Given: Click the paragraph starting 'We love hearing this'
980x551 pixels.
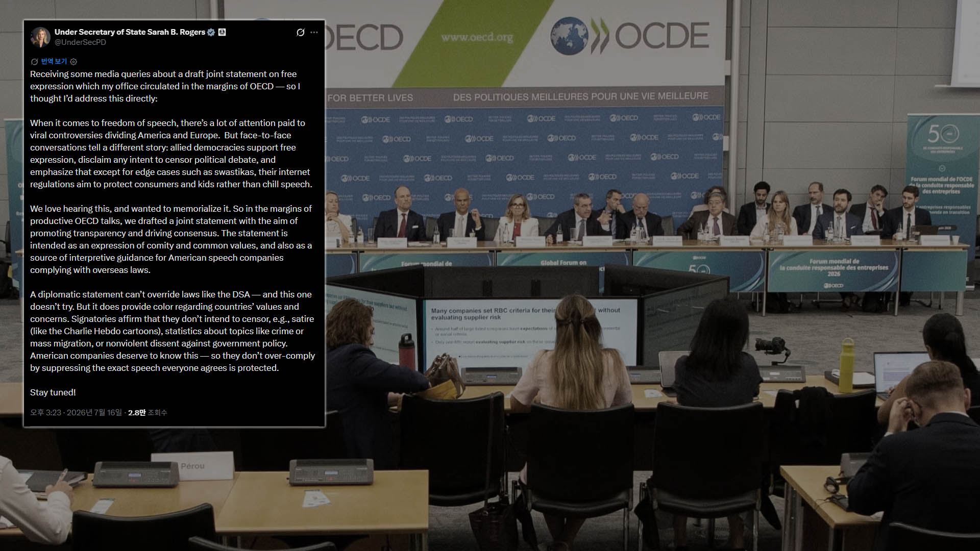Looking at the screenshot, I should (x=171, y=239).
